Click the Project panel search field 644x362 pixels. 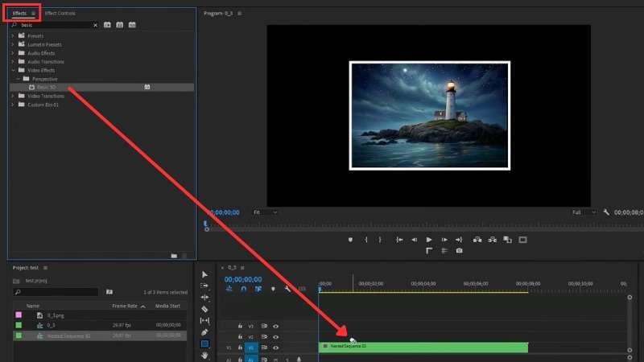[x=56, y=292]
